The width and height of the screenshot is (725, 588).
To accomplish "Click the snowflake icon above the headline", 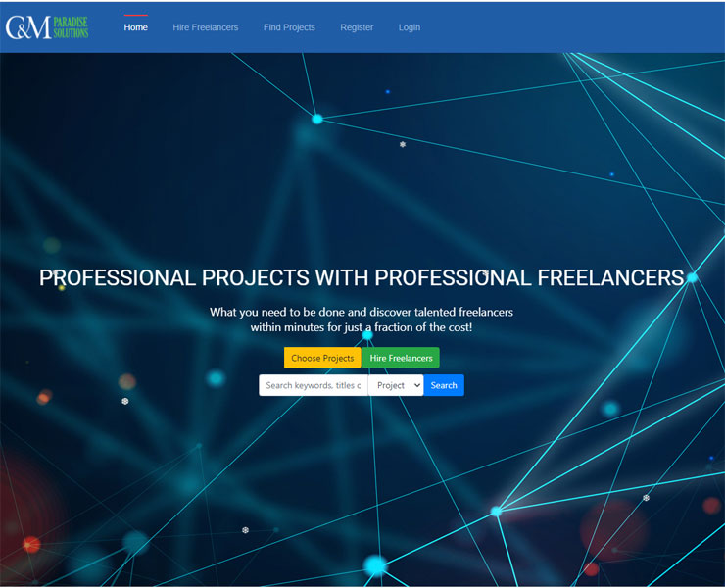I will tap(402, 144).
